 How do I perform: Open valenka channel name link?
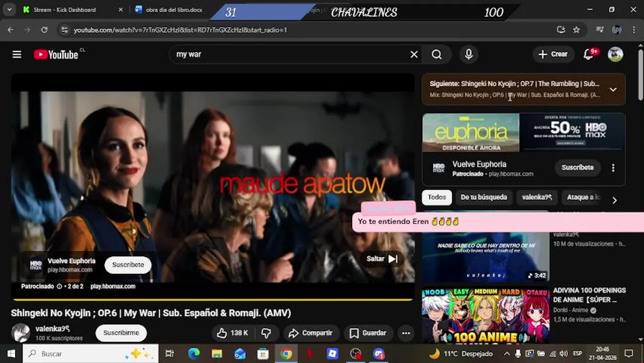point(52,329)
